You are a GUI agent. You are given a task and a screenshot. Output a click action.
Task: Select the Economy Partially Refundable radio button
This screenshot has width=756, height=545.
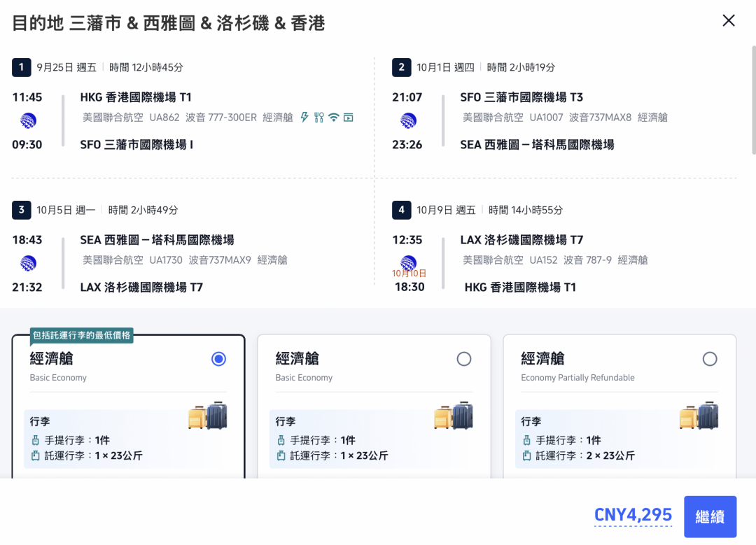710,359
